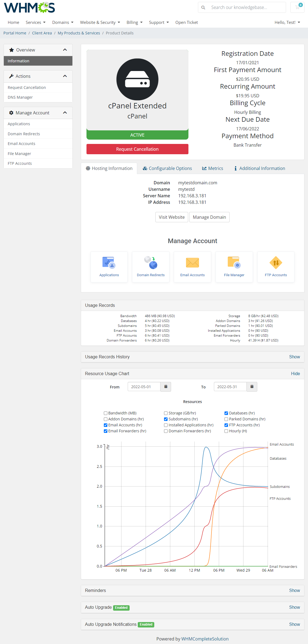308x644 pixels.
Task: Check Installed Applications (hr) resource
Action: 166,425
